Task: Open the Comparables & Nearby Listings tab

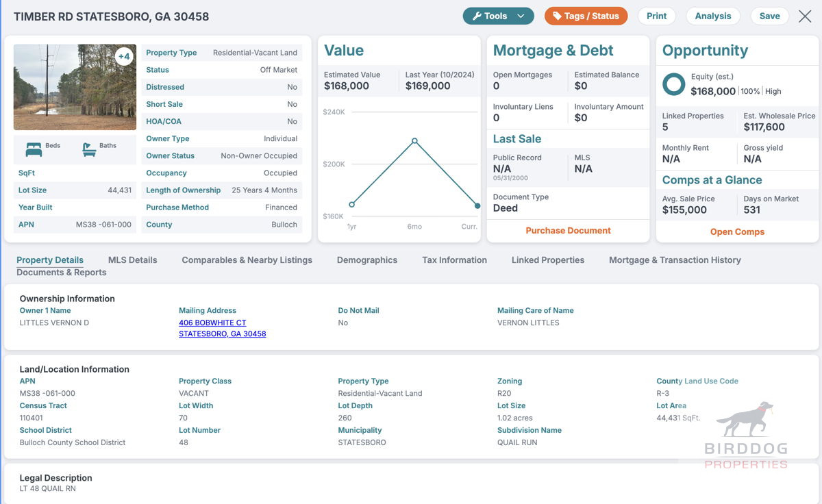Action: point(247,260)
